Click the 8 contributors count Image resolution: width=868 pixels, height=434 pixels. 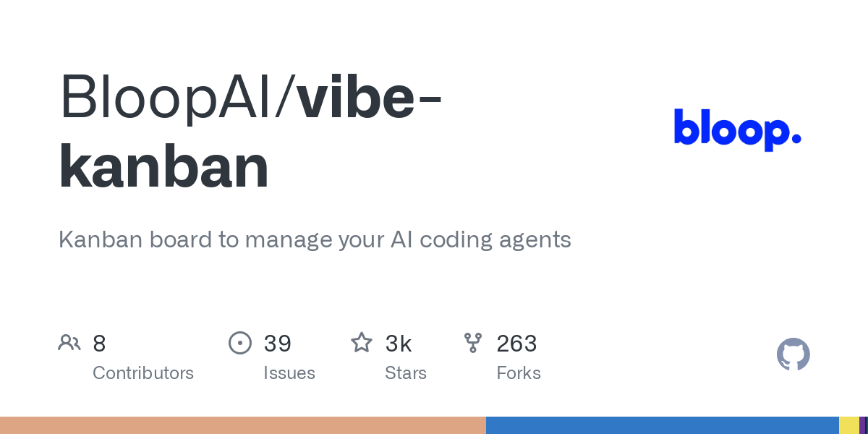[99, 343]
